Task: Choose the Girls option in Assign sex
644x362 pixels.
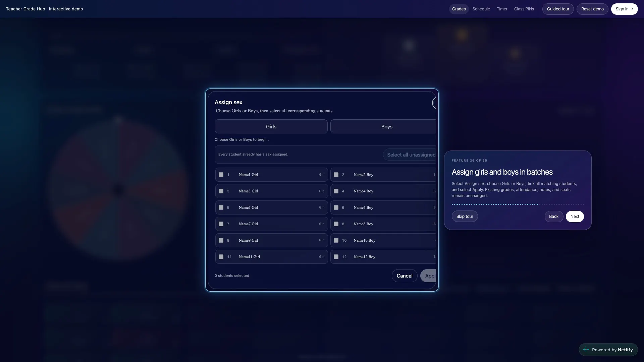Action: point(271,126)
